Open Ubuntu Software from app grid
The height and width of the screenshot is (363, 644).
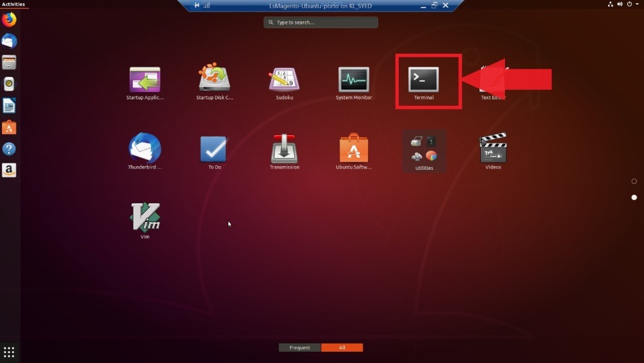click(x=353, y=151)
